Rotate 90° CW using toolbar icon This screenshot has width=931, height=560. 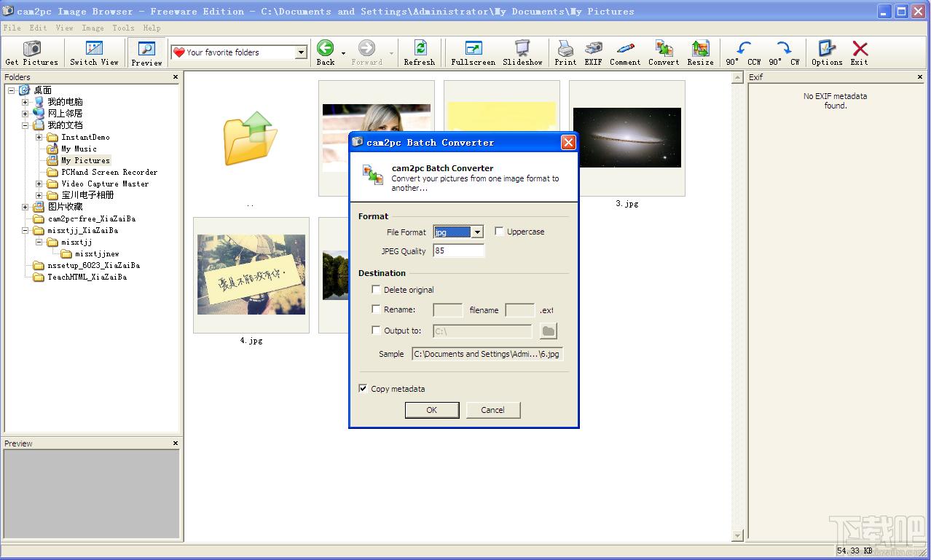coord(784,48)
